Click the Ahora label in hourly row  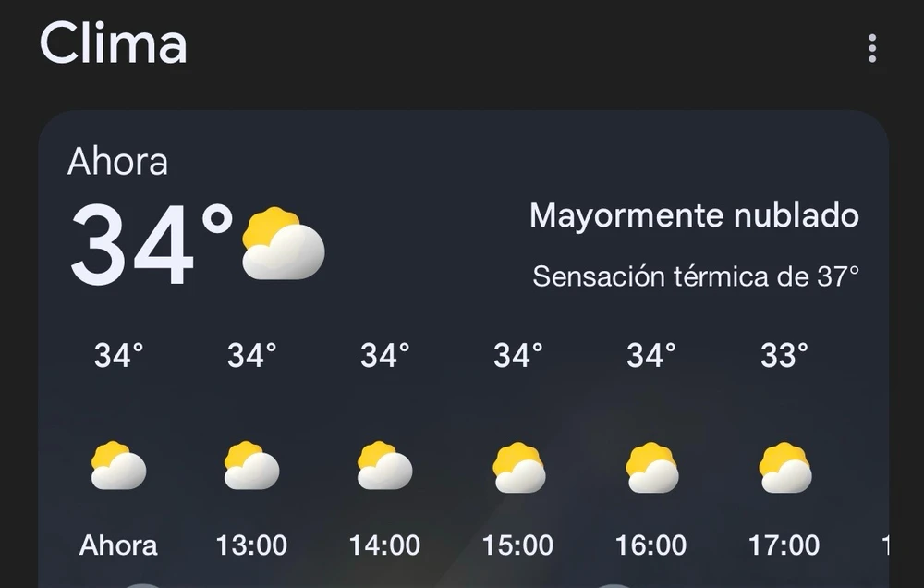118,545
